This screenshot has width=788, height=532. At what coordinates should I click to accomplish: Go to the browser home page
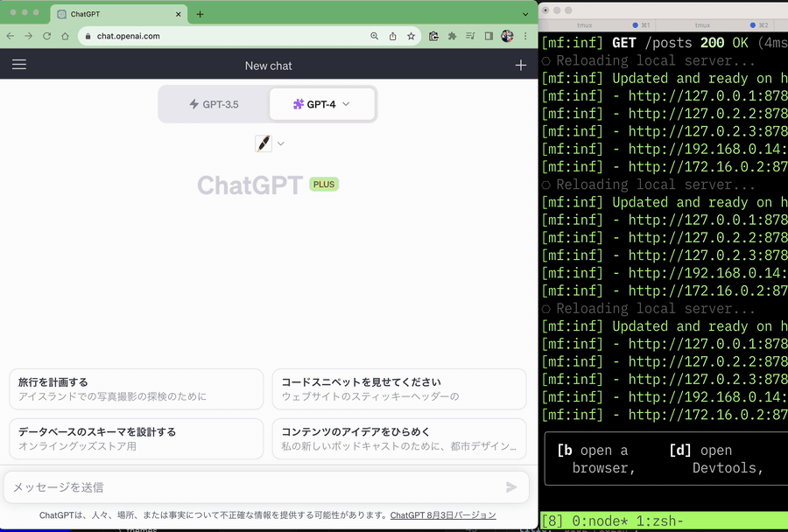click(x=65, y=36)
